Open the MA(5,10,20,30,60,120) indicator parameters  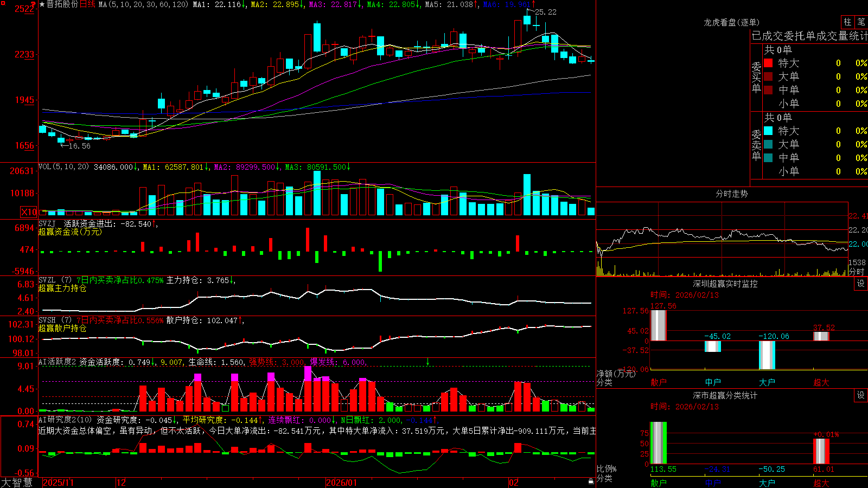point(143,4)
